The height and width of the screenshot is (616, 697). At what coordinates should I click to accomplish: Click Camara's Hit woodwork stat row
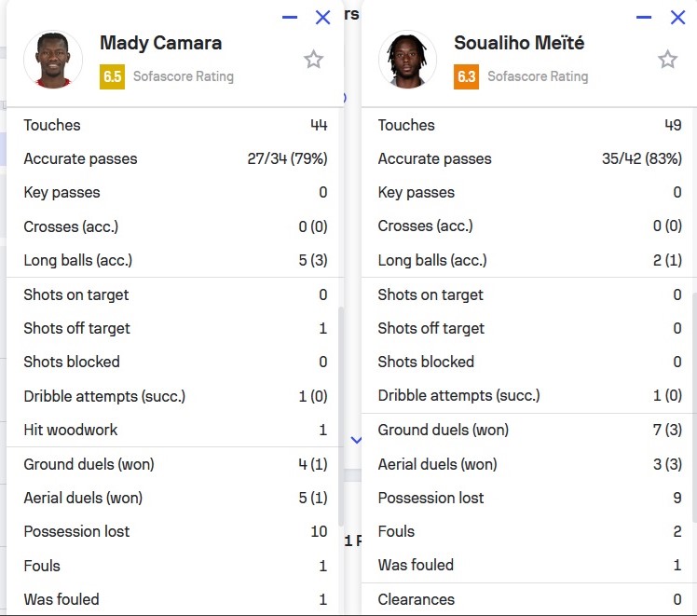pos(175,430)
